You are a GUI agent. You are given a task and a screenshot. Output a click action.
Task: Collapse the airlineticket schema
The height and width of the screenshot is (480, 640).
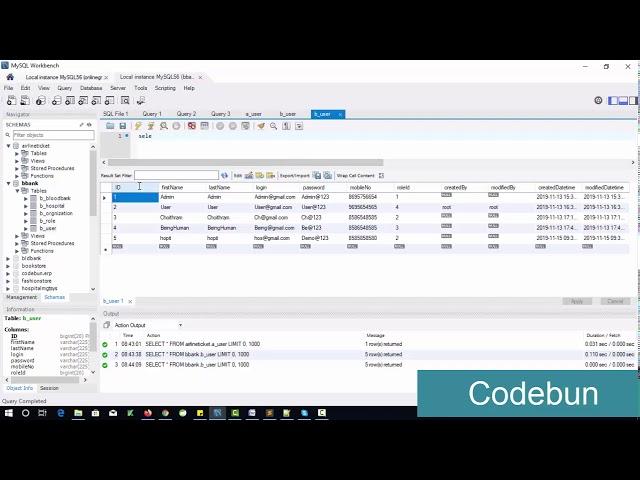click(8, 146)
